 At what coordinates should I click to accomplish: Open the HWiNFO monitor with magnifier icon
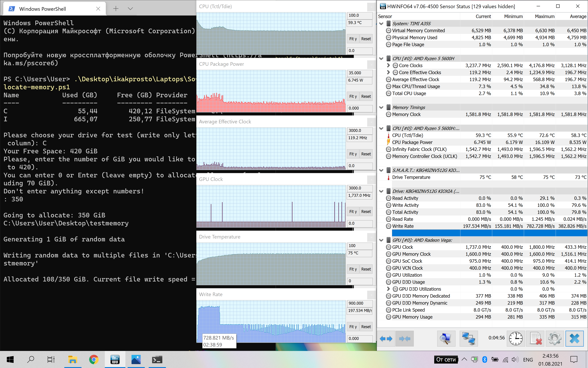(446, 339)
